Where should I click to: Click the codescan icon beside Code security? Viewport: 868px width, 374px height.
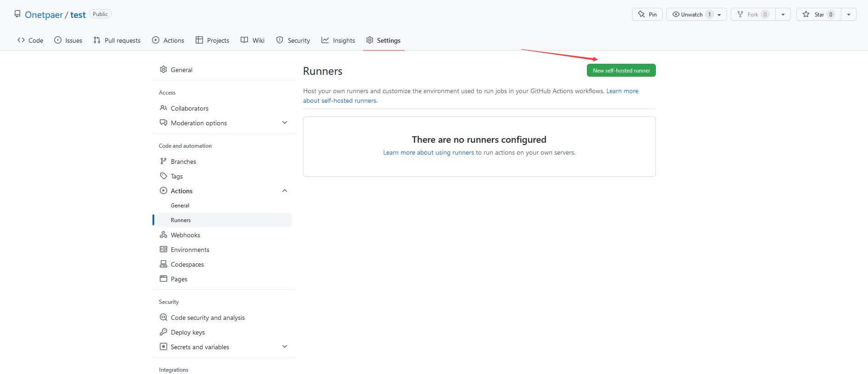coord(163,317)
